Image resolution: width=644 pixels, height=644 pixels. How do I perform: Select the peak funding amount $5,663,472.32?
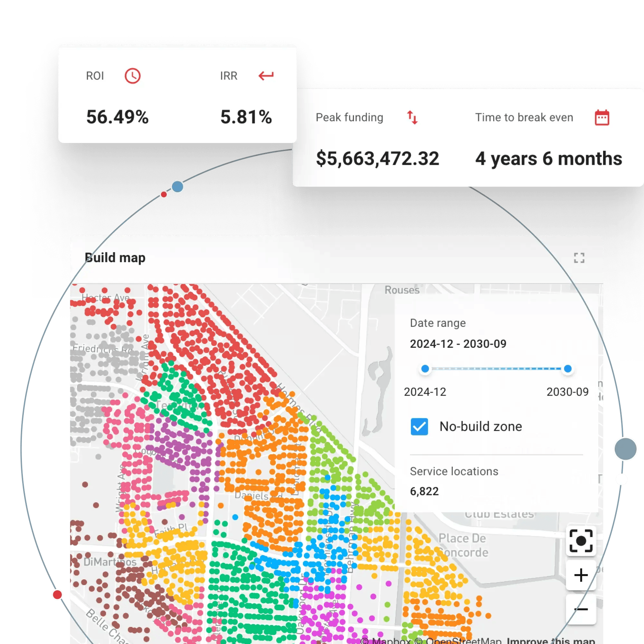(x=377, y=159)
